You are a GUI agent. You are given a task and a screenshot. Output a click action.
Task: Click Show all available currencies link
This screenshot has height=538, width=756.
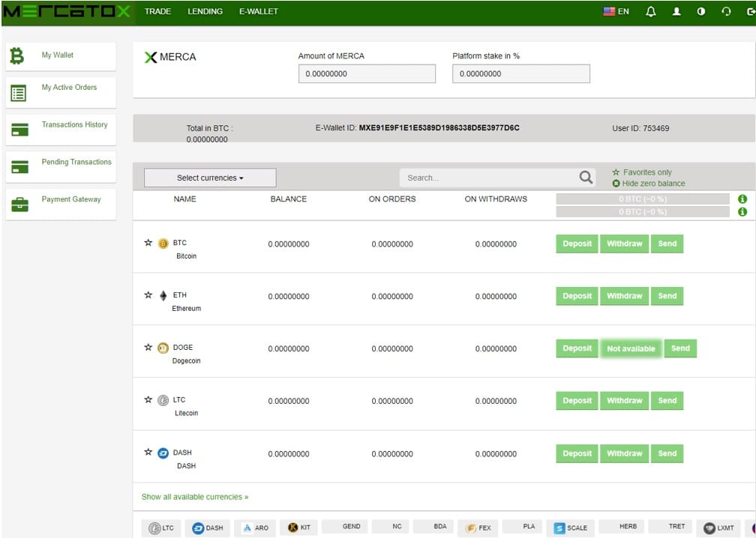click(195, 497)
